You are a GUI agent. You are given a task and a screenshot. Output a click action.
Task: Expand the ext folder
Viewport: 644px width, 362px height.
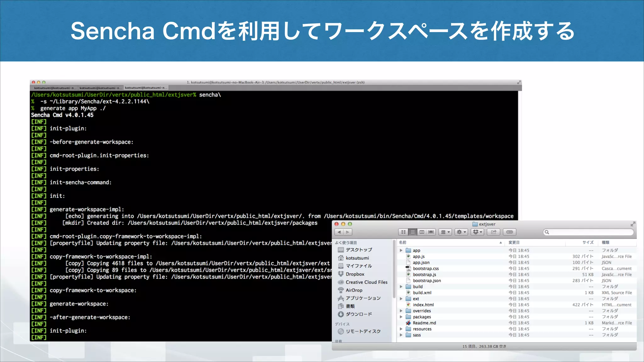pyautogui.click(x=401, y=299)
